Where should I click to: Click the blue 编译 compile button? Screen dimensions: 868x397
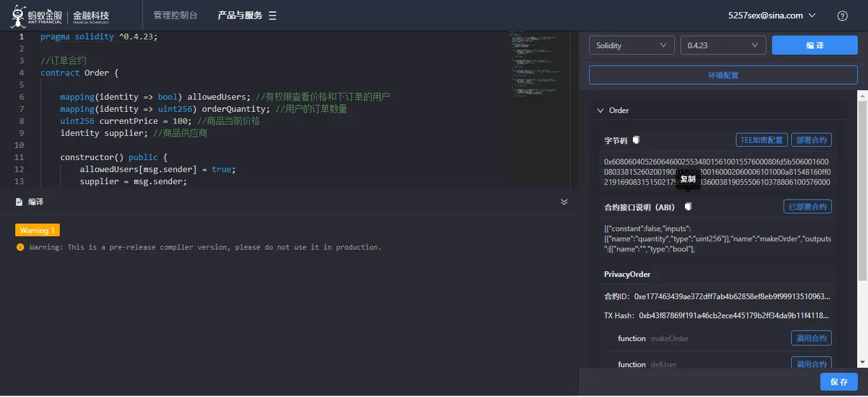click(x=815, y=45)
